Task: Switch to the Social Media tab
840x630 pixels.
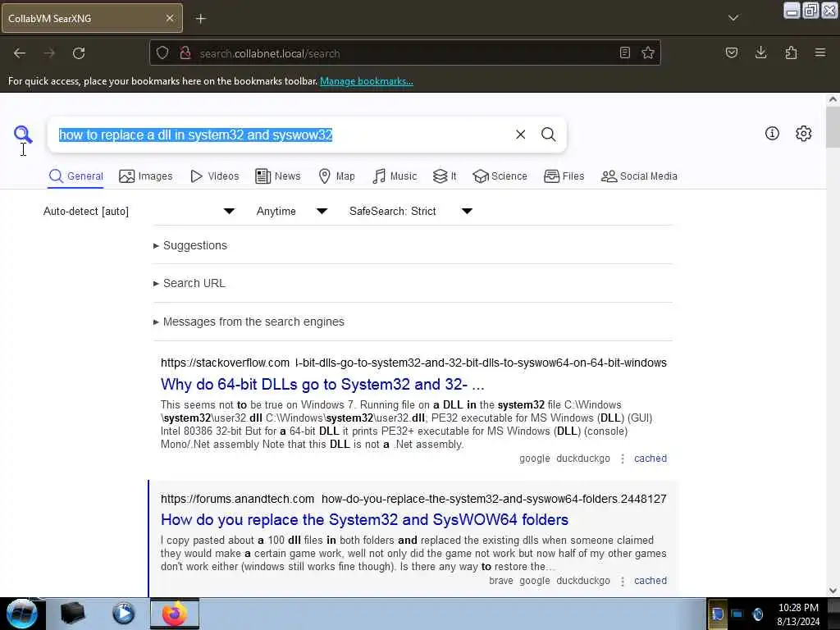Action: [x=639, y=176]
